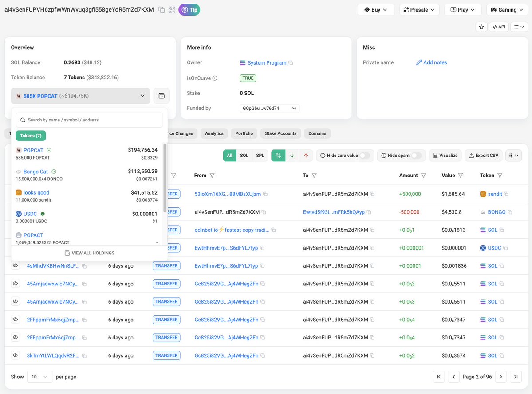Open odinbot-io fastest-copy-tradi sender link
The height and width of the screenshot is (394, 532).
coord(232,230)
